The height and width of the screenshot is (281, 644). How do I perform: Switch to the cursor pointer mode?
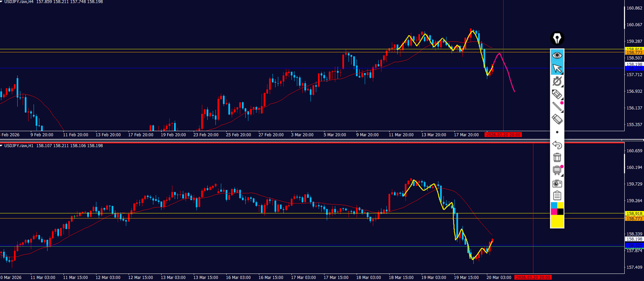pyautogui.click(x=557, y=68)
